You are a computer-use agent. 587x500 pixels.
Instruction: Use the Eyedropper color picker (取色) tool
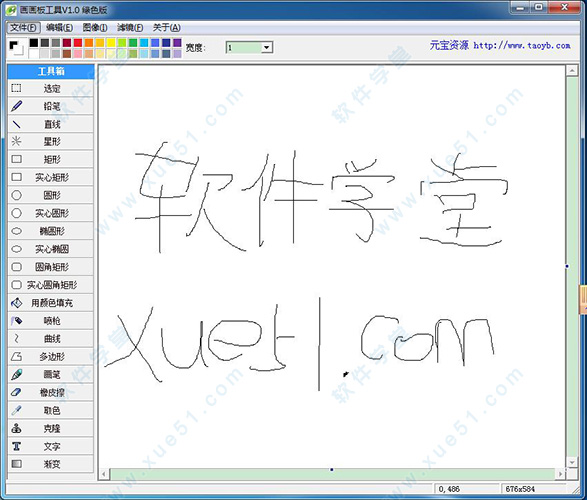[x=51, y=410]
